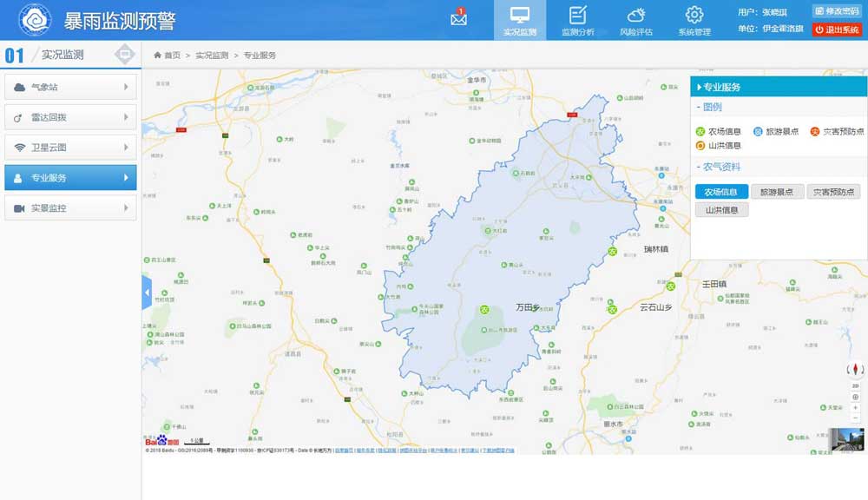Expand the 气象站 sidebar item
This screenshot has height=500, width=868.
[70, 87]
